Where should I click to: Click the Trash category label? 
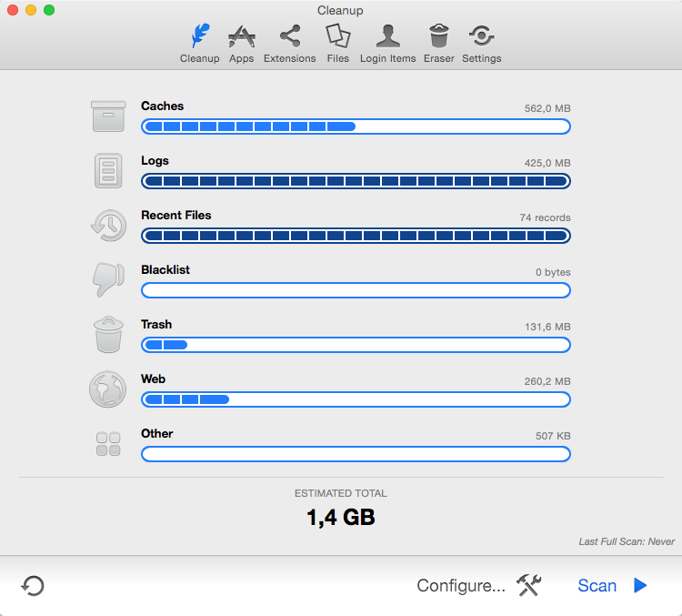[x=156, y=324]
